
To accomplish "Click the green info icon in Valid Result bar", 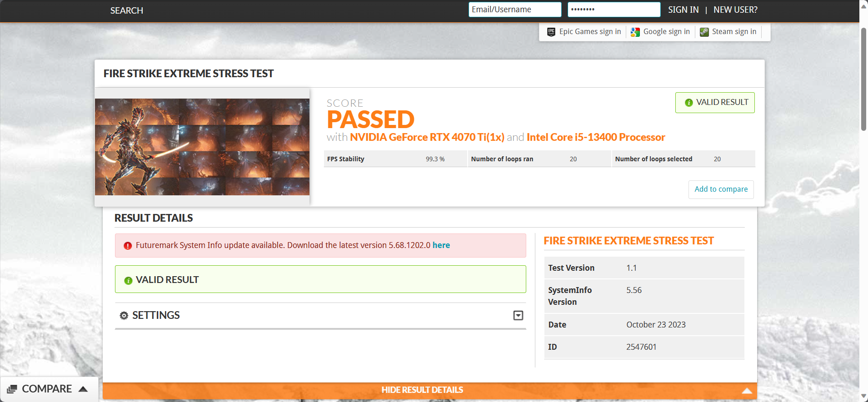I will [x=128, y=280].
